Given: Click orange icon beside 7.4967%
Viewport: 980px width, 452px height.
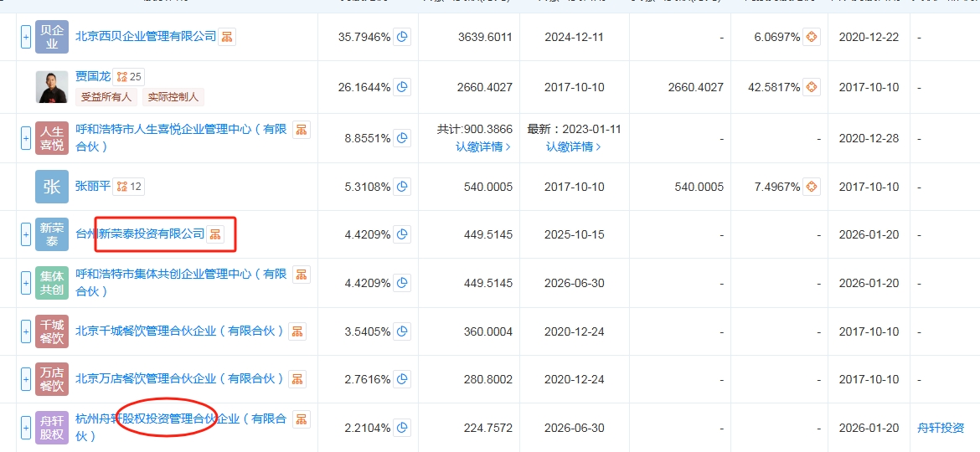Looking at the screenshot, I should pos(811,186).
